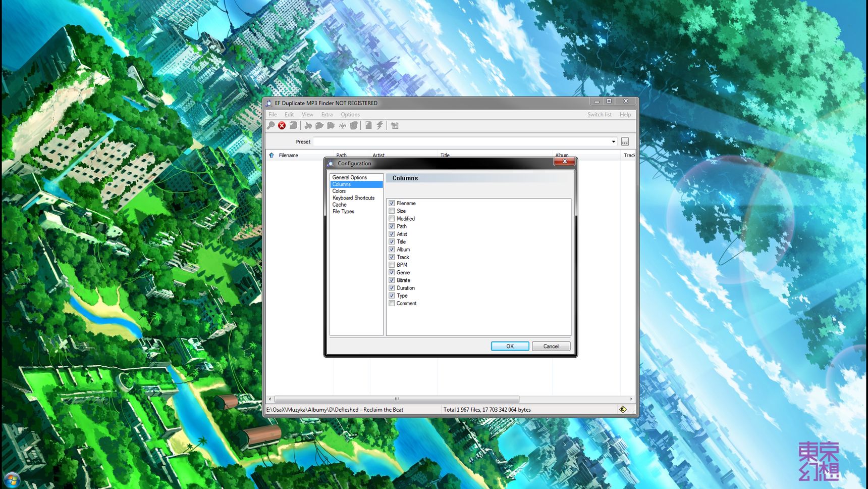Click the blue up-arrow icon in list header
Screen dimensions: 868x489
[272, 155]
